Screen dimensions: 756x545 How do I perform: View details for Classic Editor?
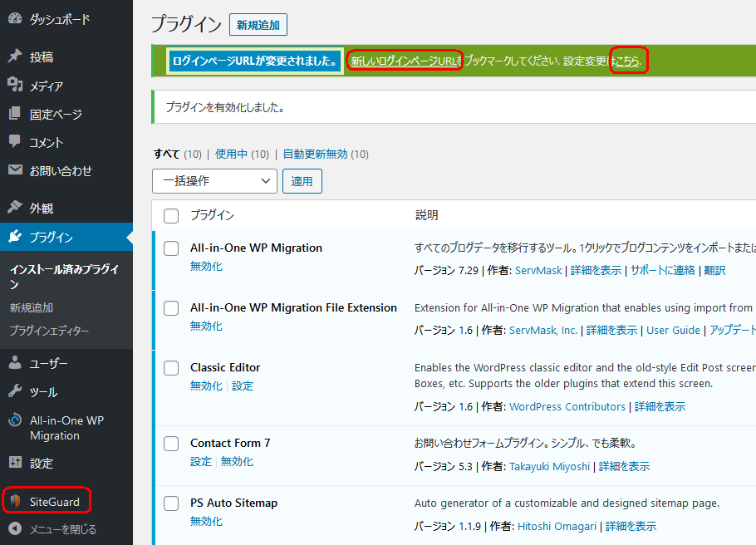click(660, 406)
